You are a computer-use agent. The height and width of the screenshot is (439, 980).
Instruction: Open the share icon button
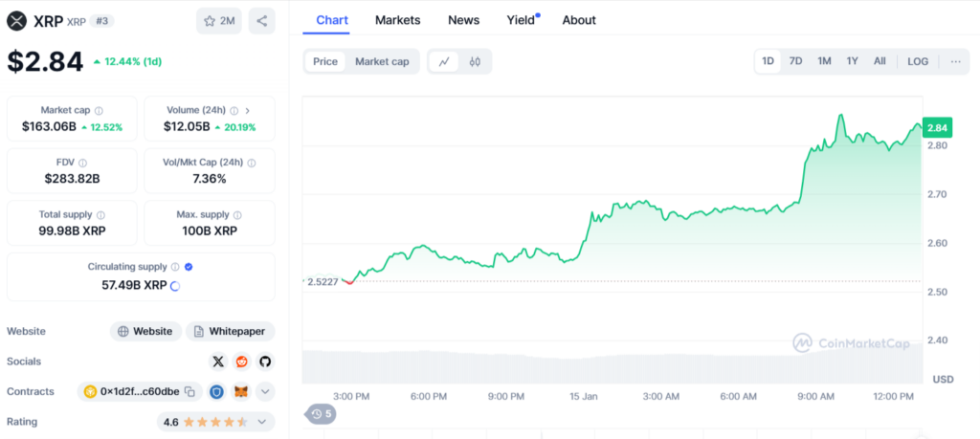pos(262,21)
